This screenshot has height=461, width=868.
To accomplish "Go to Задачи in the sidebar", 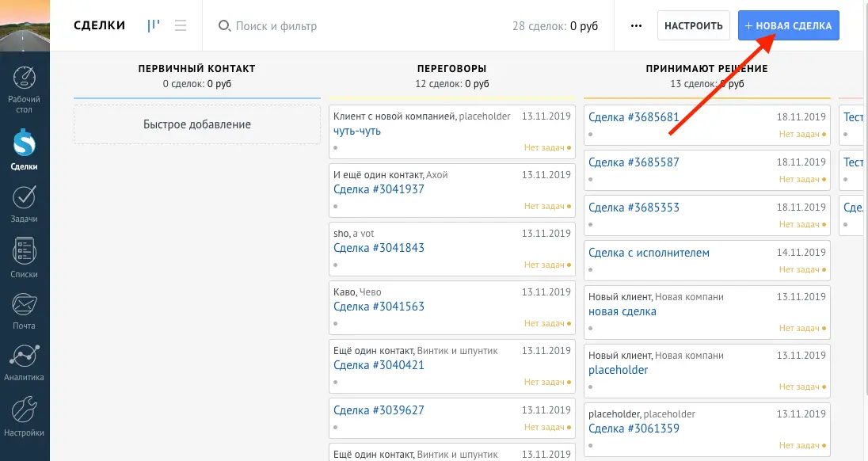I will [24, 204].
